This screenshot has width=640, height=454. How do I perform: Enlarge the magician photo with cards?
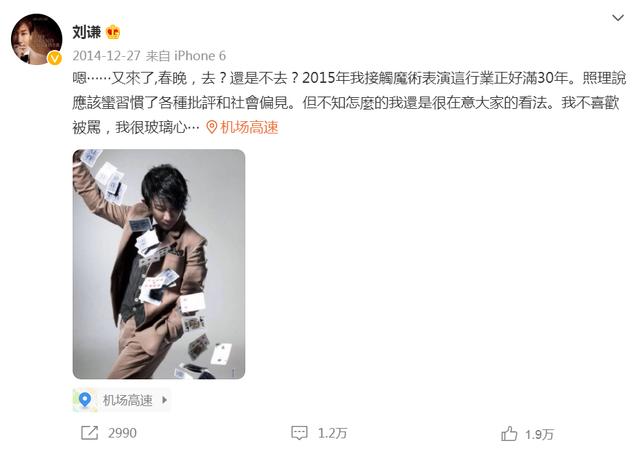click(x=159, y=264)
